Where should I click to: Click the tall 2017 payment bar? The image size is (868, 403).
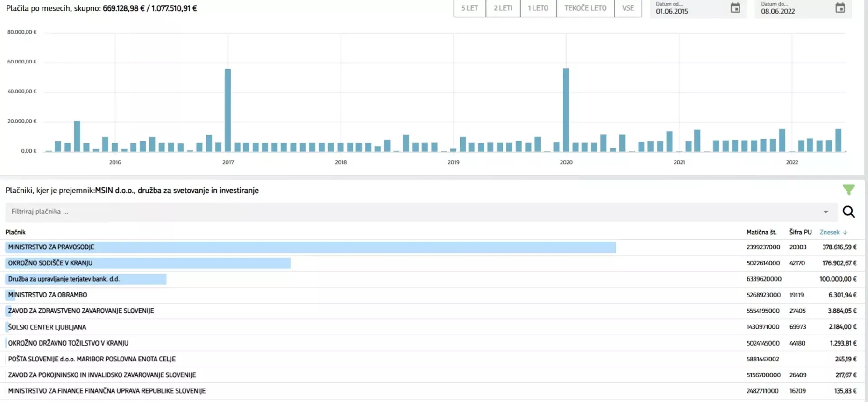click(228, 110)
